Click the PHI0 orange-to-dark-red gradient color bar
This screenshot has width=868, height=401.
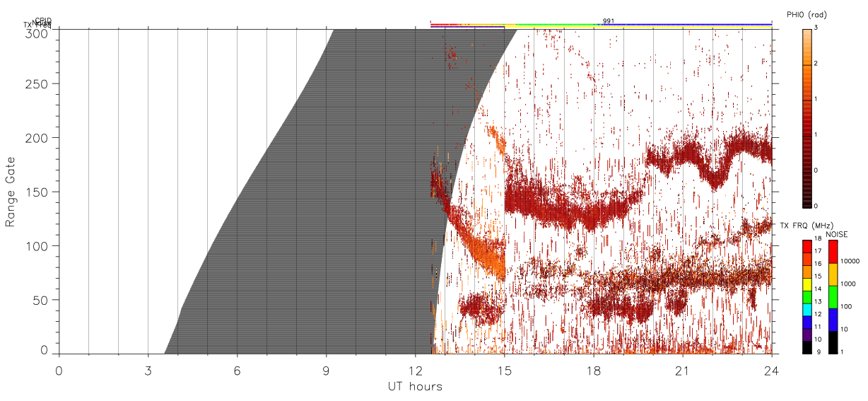point(807,118)
